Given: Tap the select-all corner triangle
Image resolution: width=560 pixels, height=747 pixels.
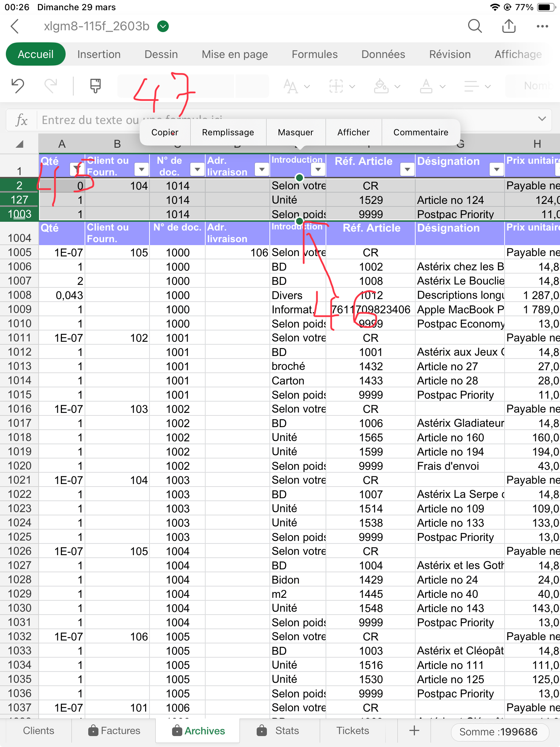Looking at the screenshot, I should (20, 144).
